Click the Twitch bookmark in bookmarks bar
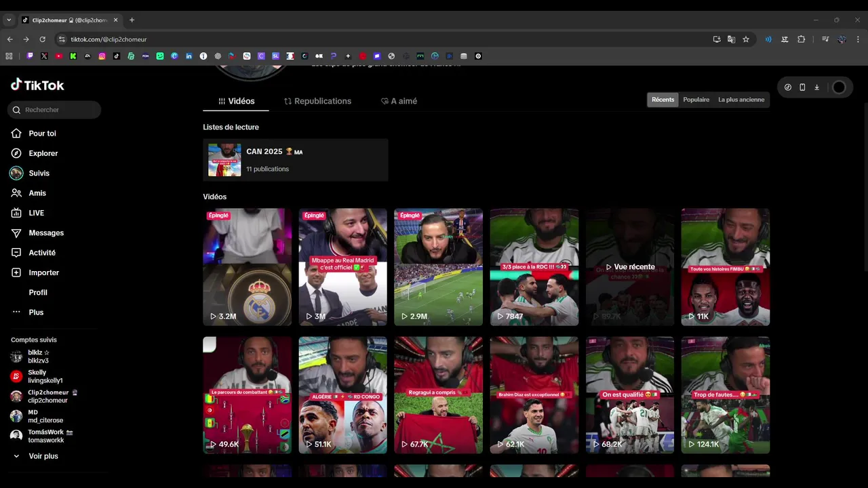This screenshot has height=488, width=868. pos(30,56)
